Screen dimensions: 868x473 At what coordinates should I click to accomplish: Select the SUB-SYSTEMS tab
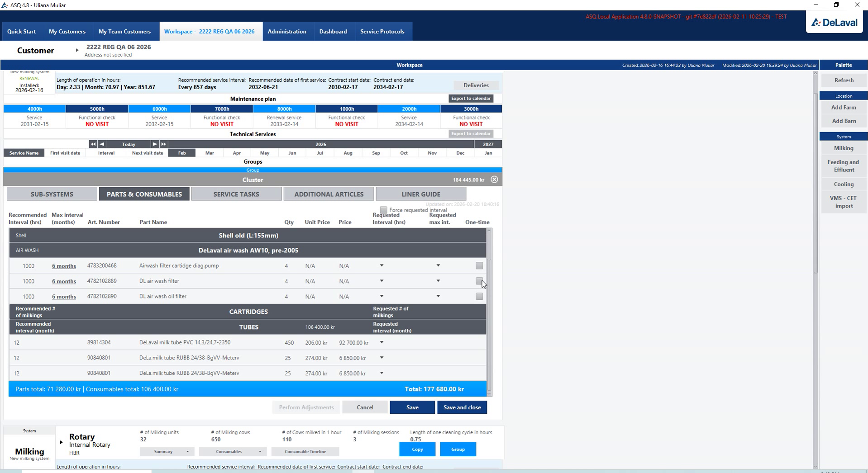pos(52,194)
